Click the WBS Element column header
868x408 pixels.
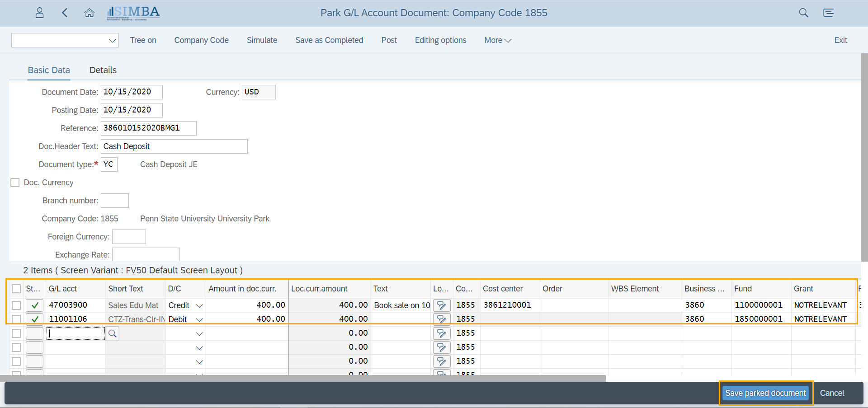click(645, 289)
